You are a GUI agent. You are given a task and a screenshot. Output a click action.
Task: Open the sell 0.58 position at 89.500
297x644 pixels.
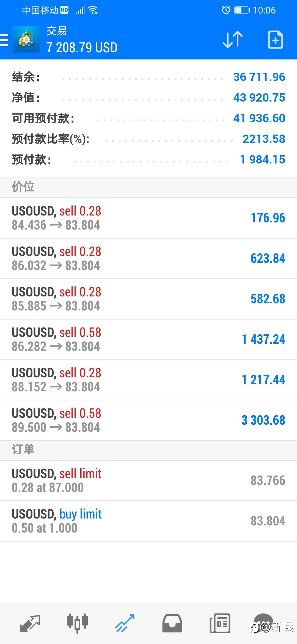coord(148,420)
